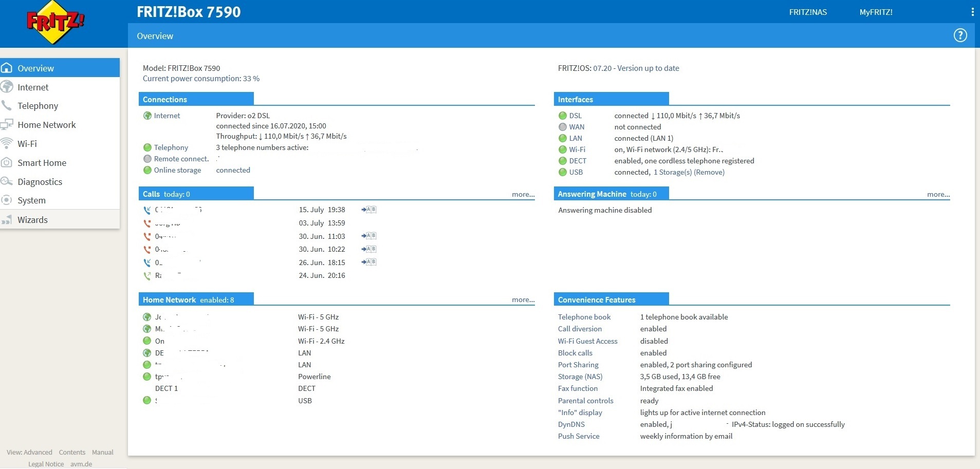Click the FRITZ! logo
The height and width of the screenshot is (469, 980).
point(56,22)
